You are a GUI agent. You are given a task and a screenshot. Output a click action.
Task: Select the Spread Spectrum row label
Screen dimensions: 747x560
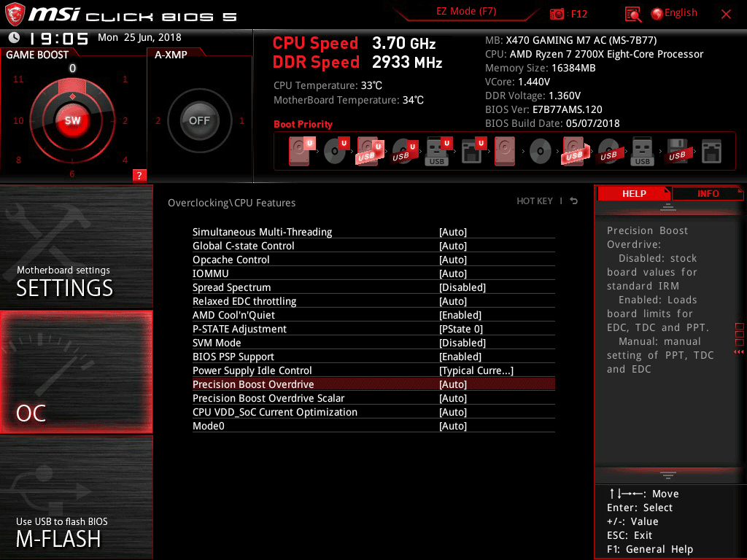coord(231,287)
